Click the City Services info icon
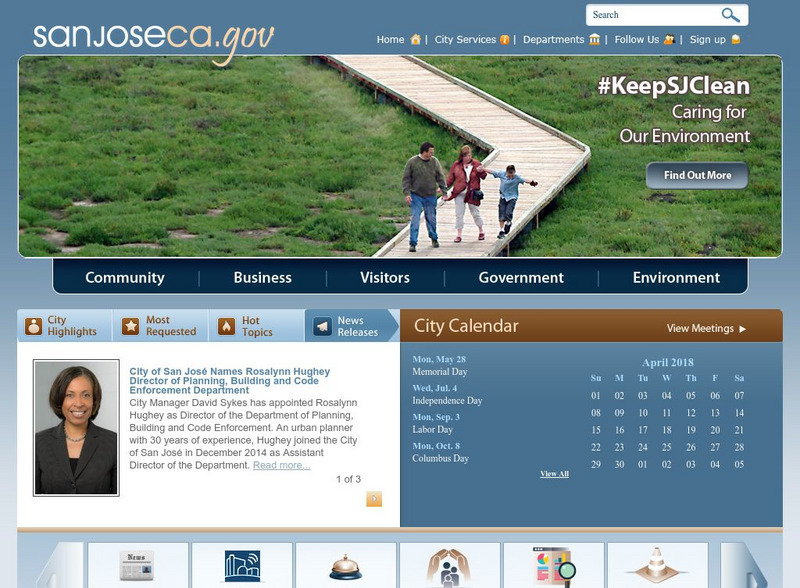 click(504, 39)
